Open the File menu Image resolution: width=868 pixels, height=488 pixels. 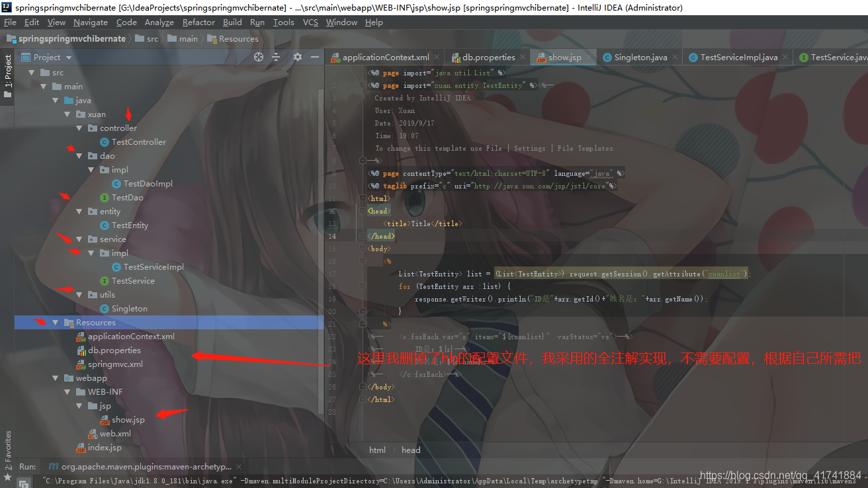10,22
